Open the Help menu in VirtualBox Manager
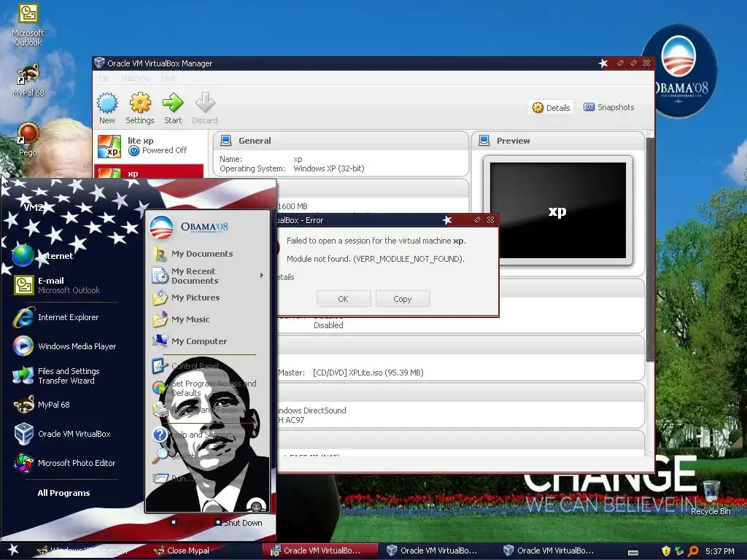 click(x=169, y=78)
